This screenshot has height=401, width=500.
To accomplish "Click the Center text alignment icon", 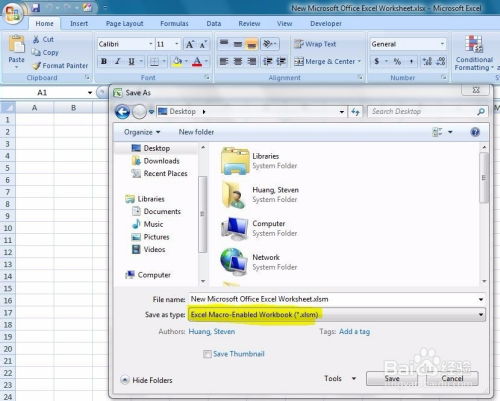I will [x=238, y=61].
